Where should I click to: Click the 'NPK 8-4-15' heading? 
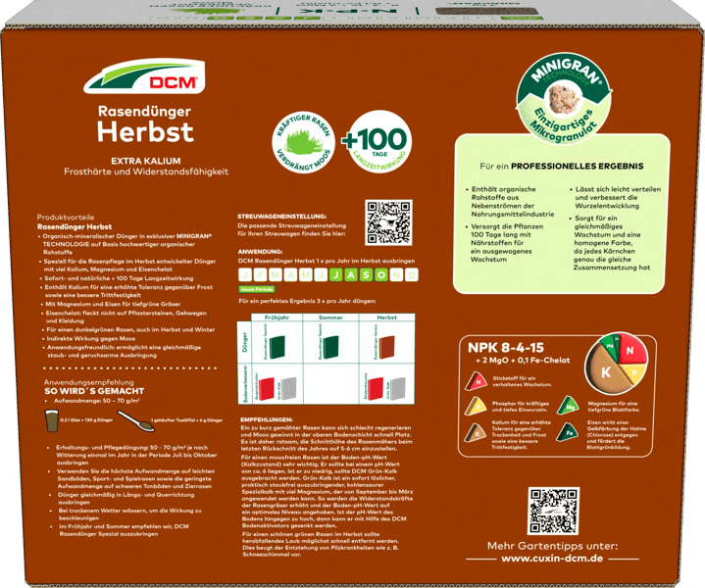[505, 348]
